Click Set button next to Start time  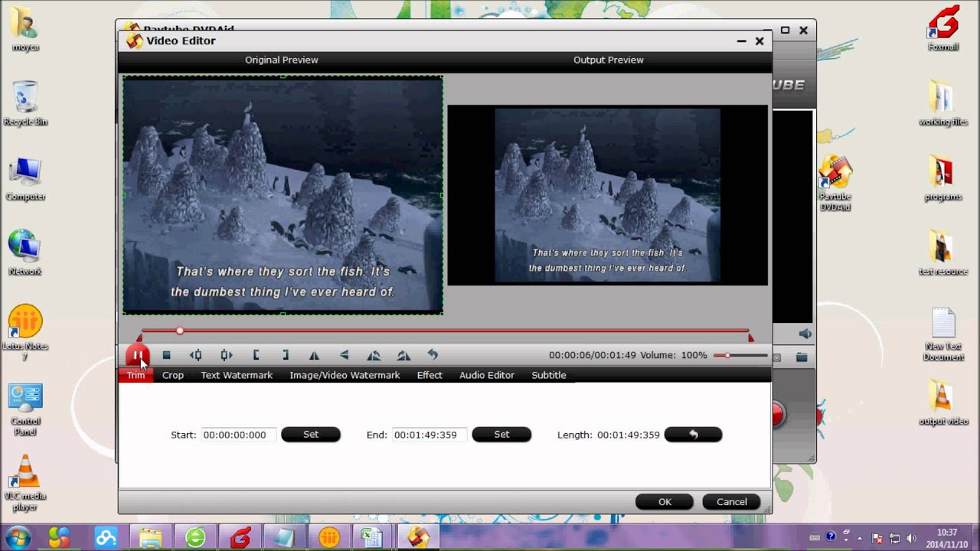tap(311, 435)
